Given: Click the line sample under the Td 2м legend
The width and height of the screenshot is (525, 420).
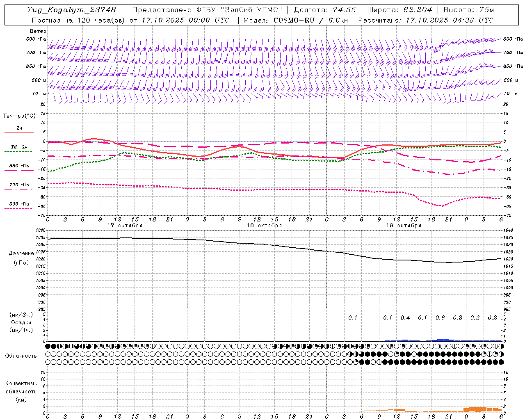Looking at the screenshot, I should [18, 152].
